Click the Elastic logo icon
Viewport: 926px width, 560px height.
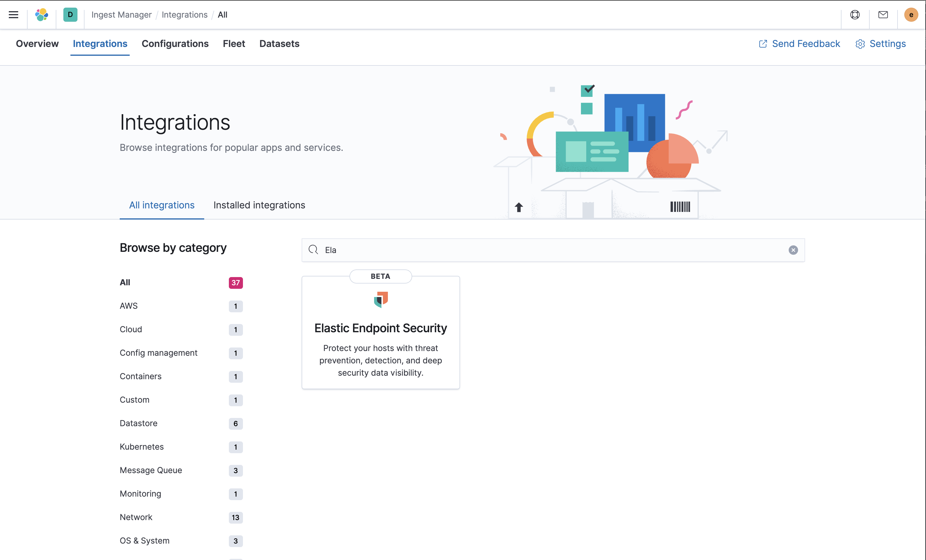tap(41, 15)
